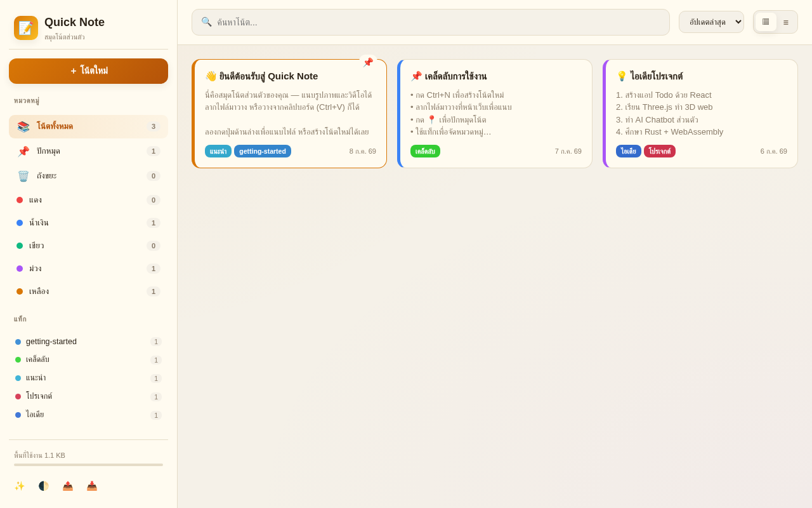Viewport: 812px width, 508px height.
Task: Filter by the ไอเดีย tag in the sidebar
Action: [x=89, y=415]
